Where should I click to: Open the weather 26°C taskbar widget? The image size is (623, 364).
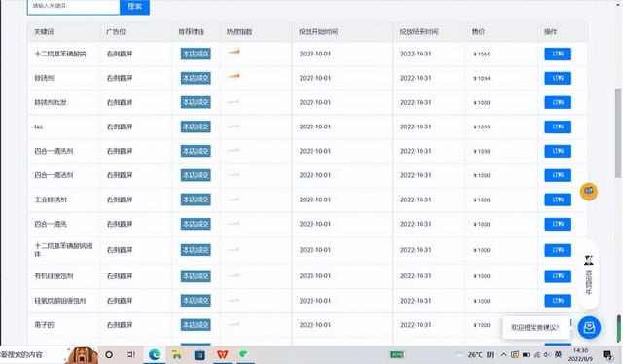(475, 354)
